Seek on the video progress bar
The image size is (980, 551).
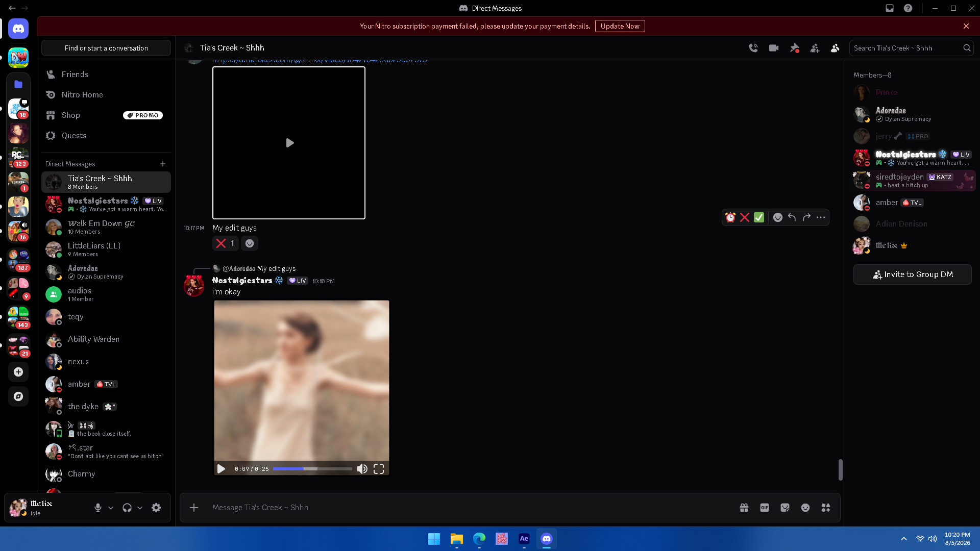coord(312,469)
